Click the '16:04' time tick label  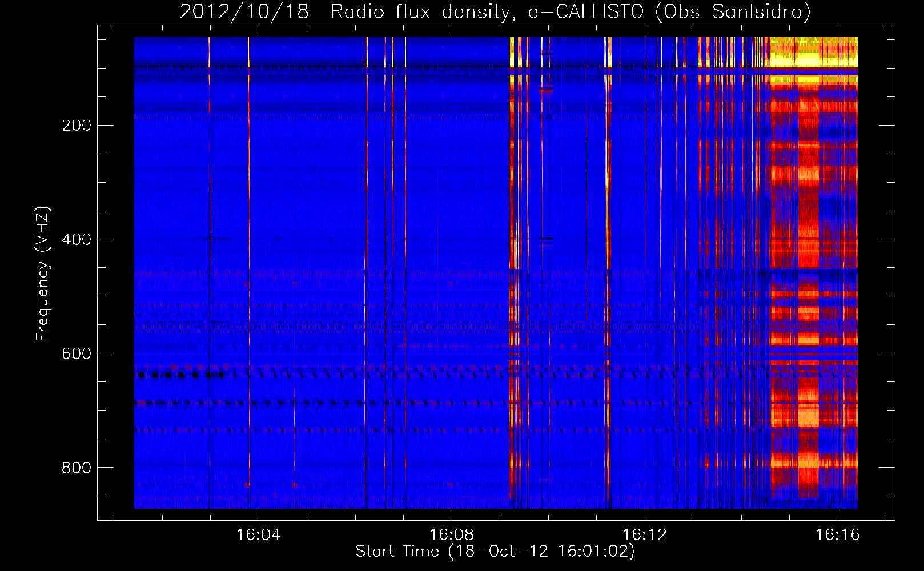pos(259,535)
